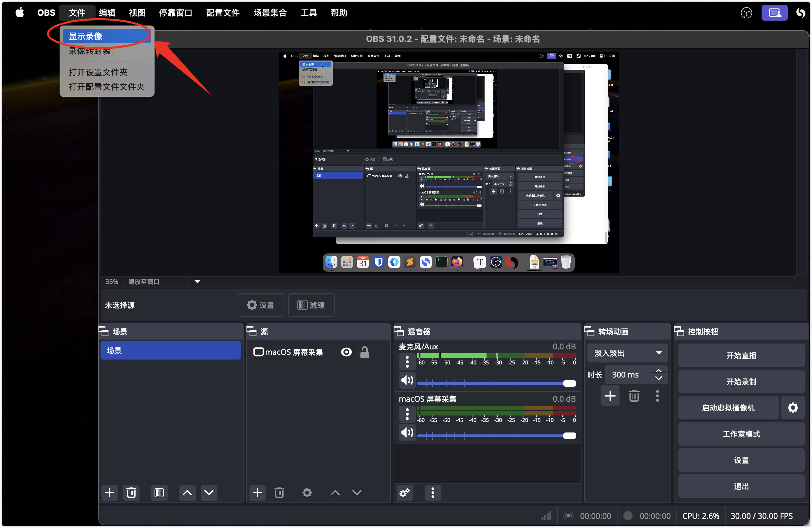Open scene filters icon in Scenes toolbar
This screenshot has width=812, height=528.
(x=159, y=493)
